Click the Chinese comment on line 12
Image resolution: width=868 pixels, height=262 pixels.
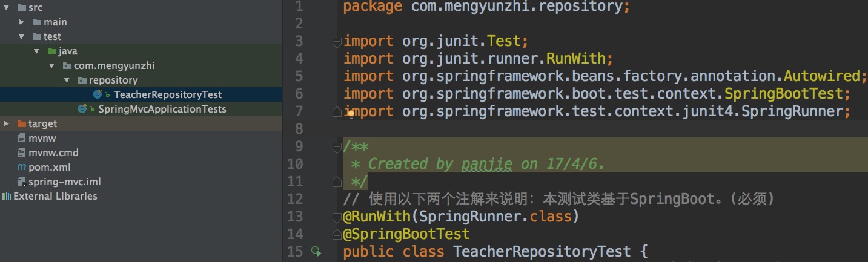[x=559, y=199]
